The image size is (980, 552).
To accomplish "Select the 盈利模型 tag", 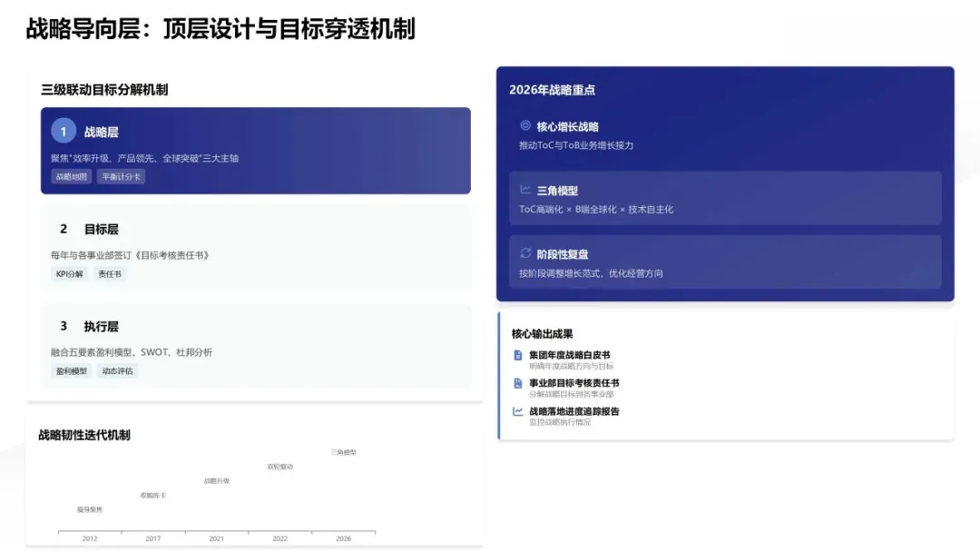I will [72, 370].
